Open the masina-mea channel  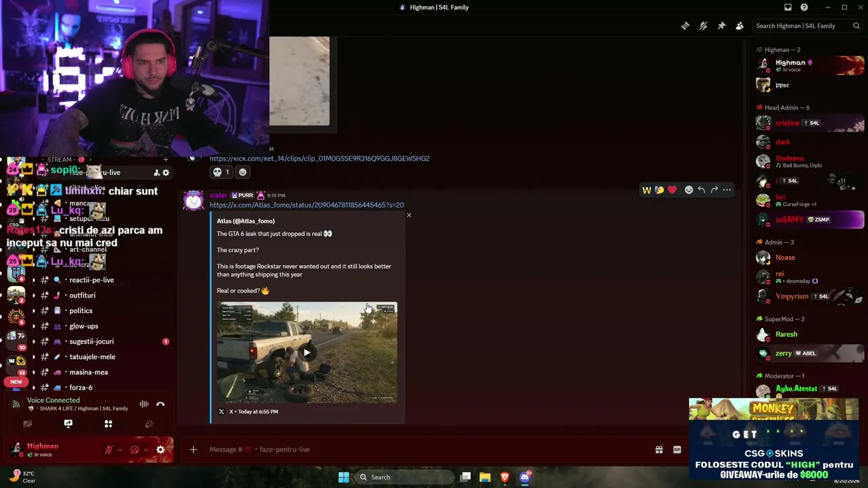click(x=89, y=372)
